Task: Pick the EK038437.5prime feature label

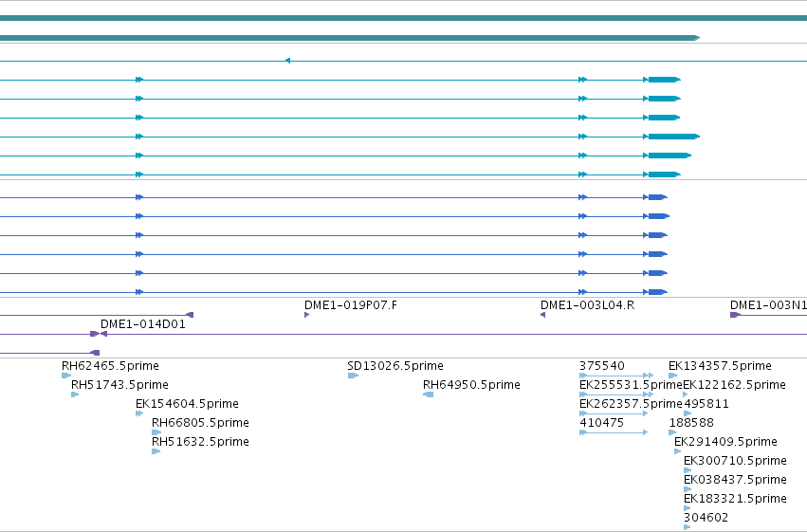Action: [x=735, y=480]
